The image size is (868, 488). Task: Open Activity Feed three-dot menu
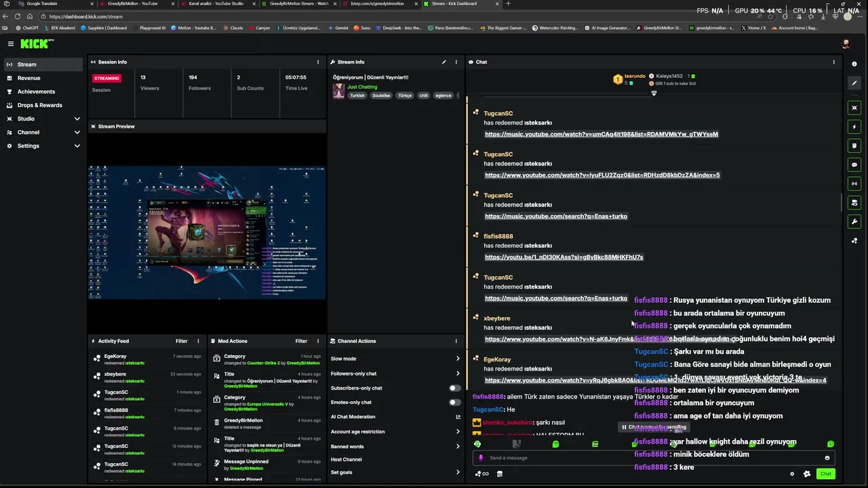(x=198, y=341)
